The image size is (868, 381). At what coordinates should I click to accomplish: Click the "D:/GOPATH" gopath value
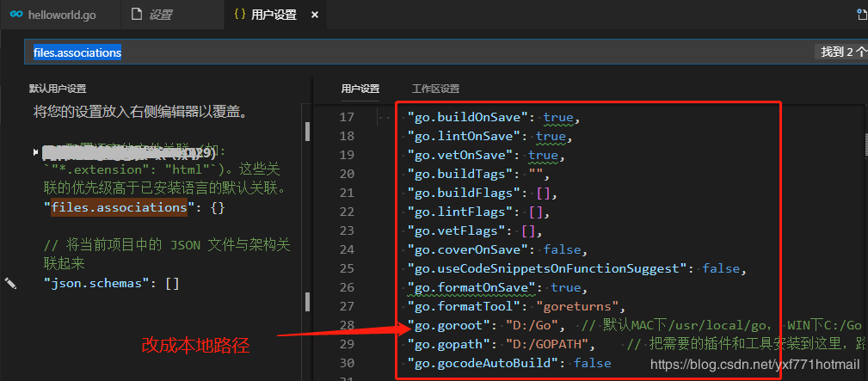pos(547,345)
